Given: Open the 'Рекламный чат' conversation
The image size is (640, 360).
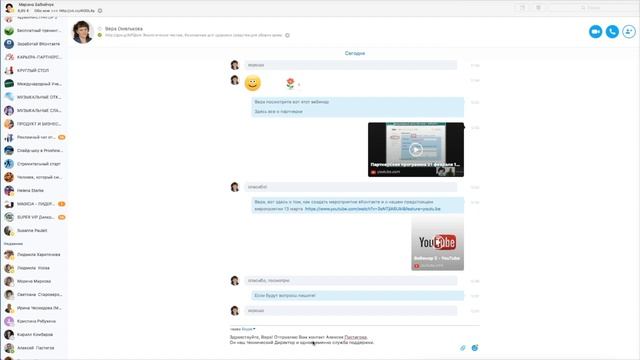Looking at the screenshot, I should [x=34, y=137].
